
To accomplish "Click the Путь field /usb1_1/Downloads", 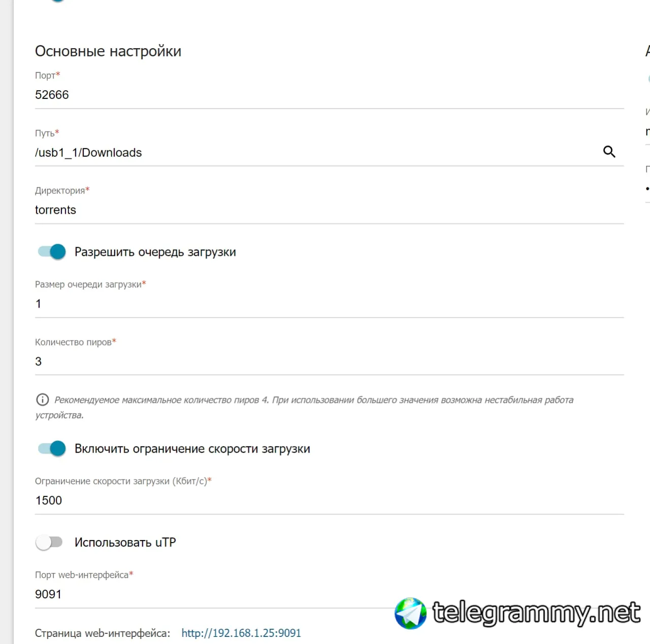I will [315, 153].
